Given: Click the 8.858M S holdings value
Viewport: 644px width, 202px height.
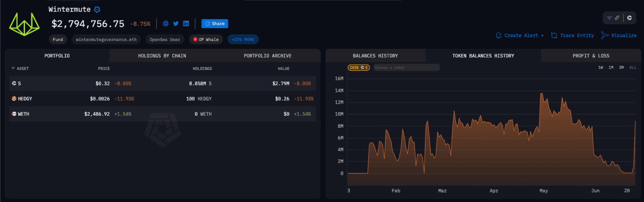Looking at the screenshot, I should tap(200, 83).
